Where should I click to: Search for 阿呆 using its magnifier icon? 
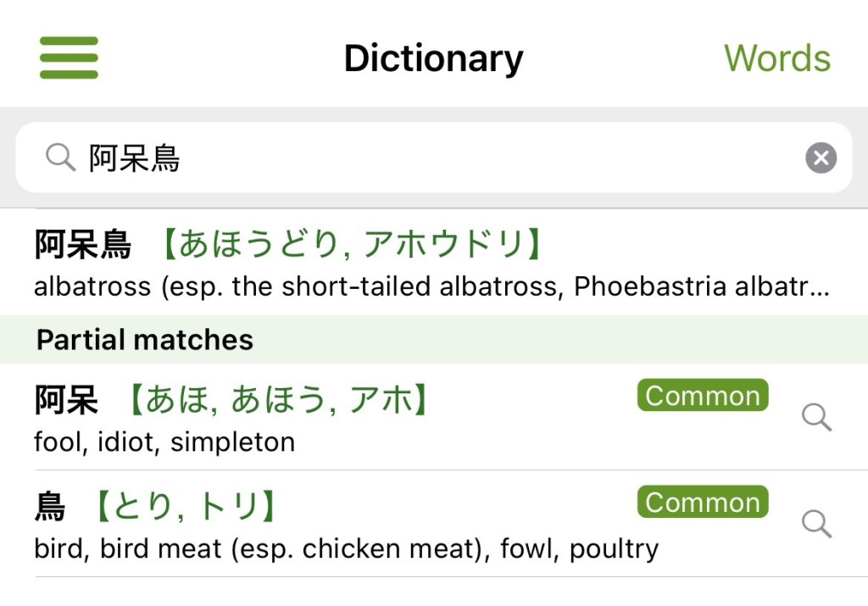[x=816, y=417]
